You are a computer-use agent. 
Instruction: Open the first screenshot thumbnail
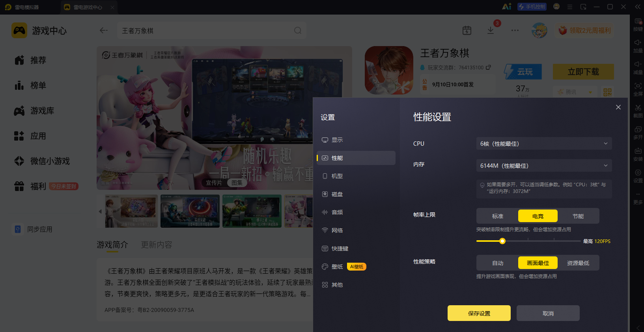pos(131,211)
